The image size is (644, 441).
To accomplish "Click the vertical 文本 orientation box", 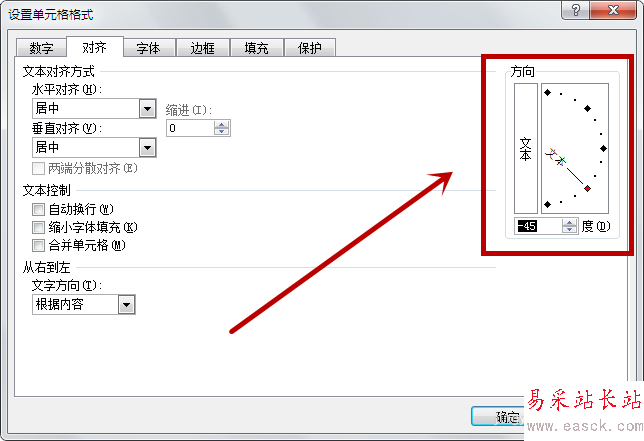I will 526,148.
